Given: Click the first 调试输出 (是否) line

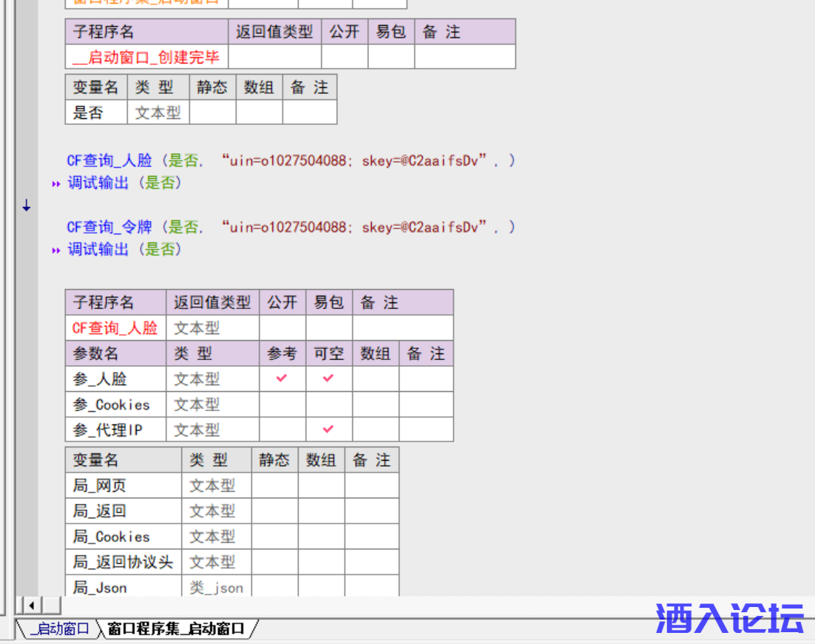Looking at the screenshot, I should [x=124, y=183].
